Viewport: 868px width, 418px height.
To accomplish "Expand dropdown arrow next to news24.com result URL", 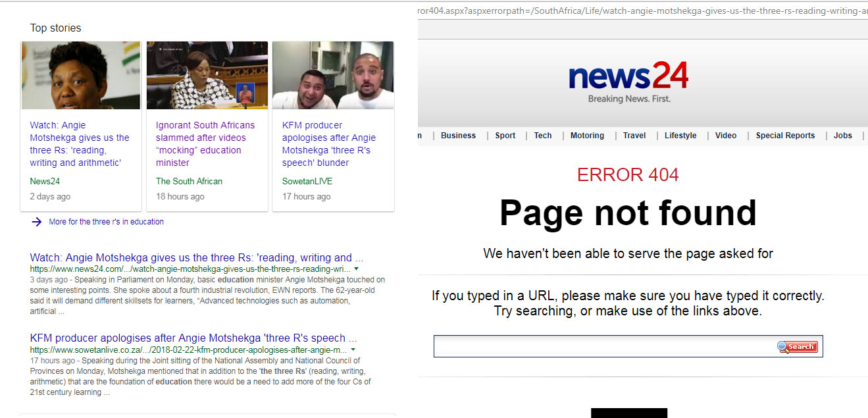I will (x=356, y=269).
